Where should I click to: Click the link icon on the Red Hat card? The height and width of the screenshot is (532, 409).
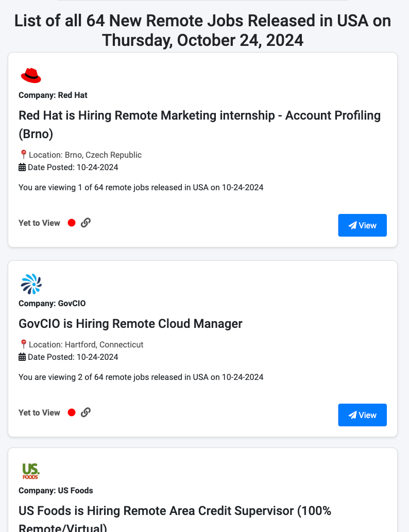pos(86,222)
